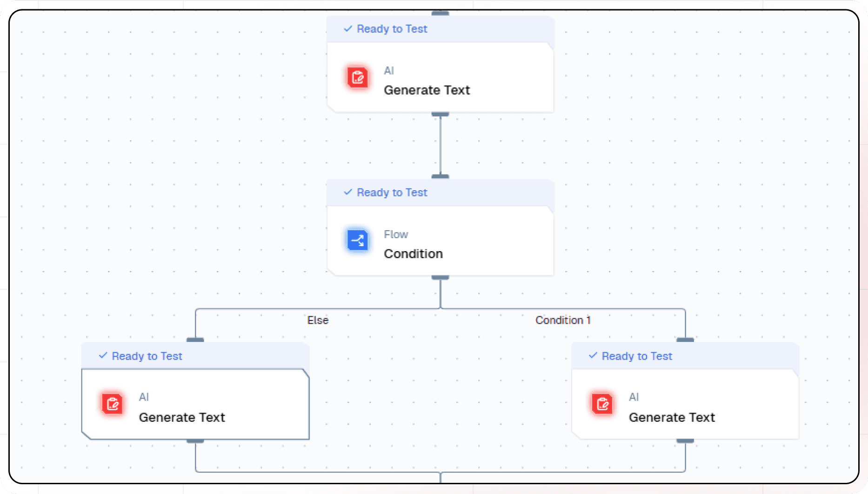Click the AI clipboard icon on the Else branch node
The width and height of the screenshot is (868, 494).
(x=112, y=404)
